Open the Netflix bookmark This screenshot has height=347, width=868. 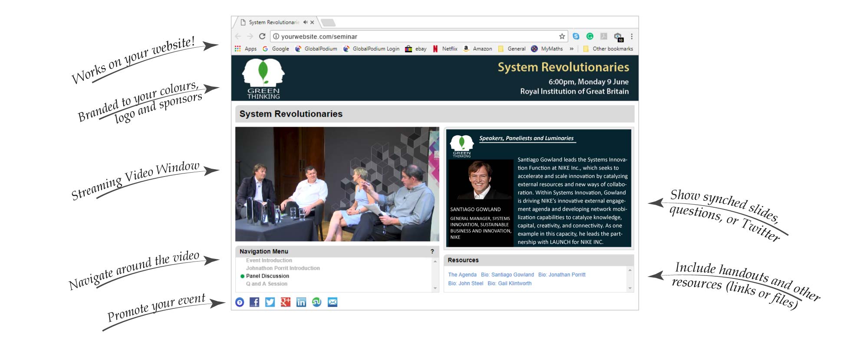click(445, 49)
